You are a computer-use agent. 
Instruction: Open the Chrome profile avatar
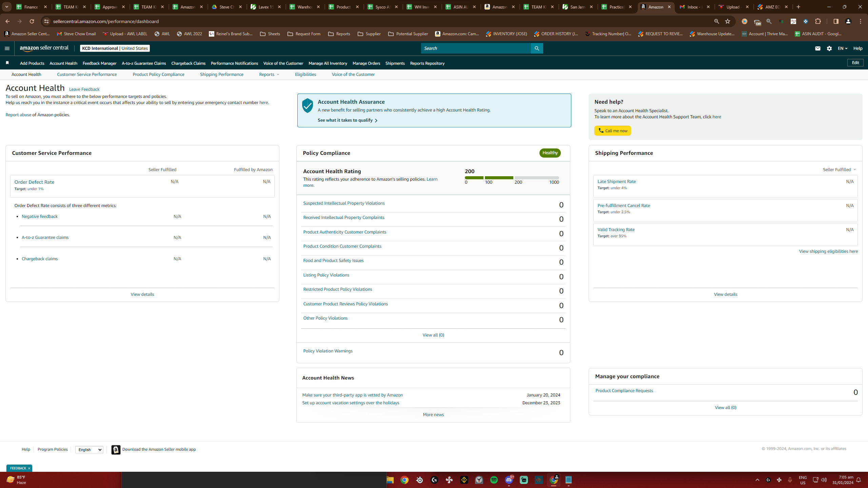(x=848, y=21)
